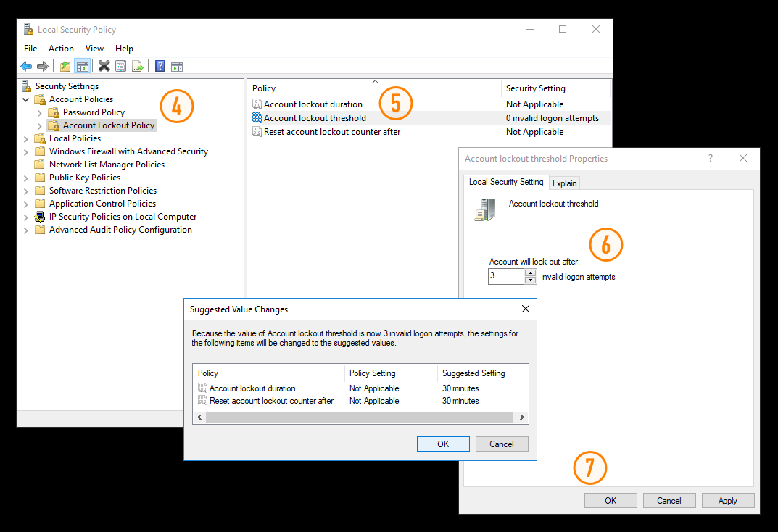Click OK in Suggested Value Changes dialog
Image resolution: width=778 pixels, height=532 pixels.
point(443,444)
